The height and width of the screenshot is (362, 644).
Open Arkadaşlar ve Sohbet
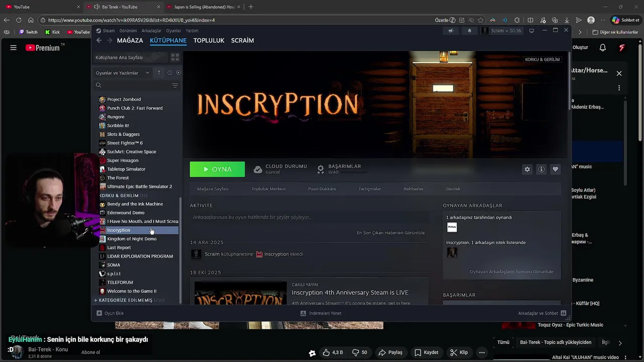tap(542, 313)
